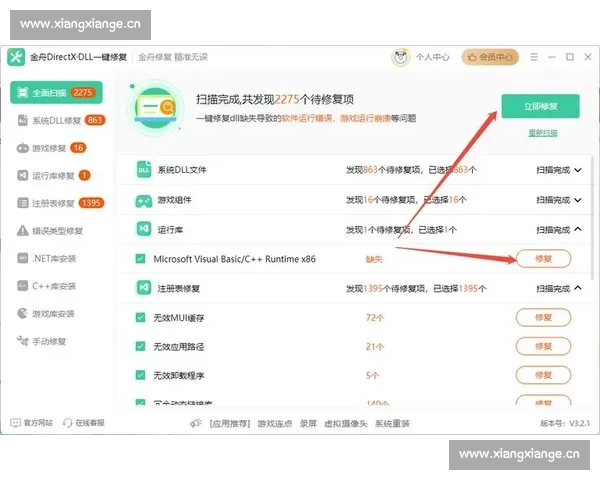The image size is (600, 480).
Task: Click the 立即修复 button
Action: click(540, 106)
